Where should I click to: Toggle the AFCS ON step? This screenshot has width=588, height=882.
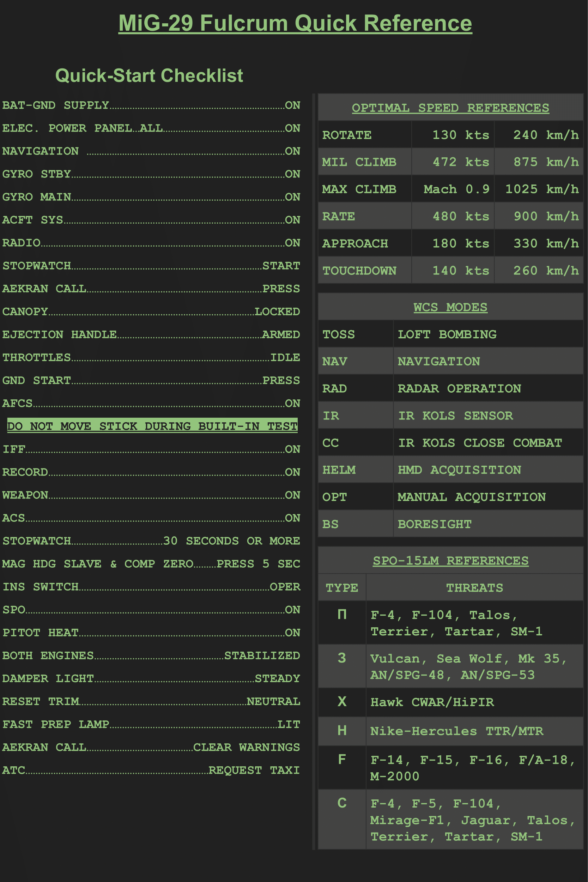click(x=150, y=403)
